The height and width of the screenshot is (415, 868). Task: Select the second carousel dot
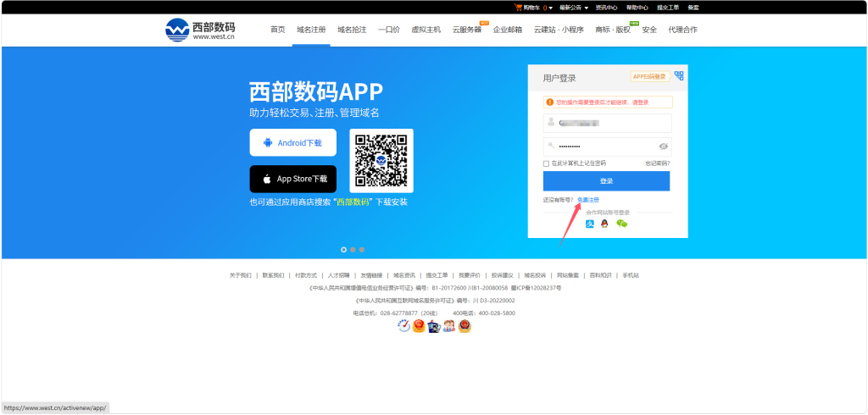point(353,250)
